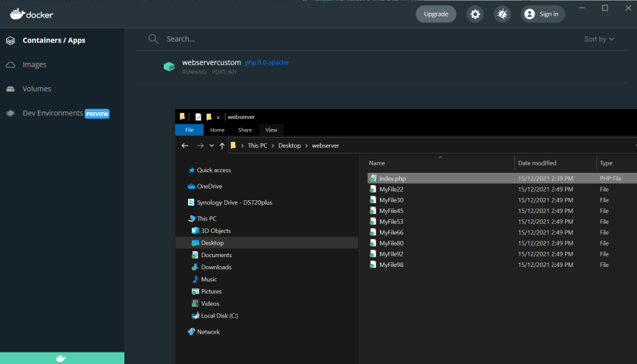This screenshot has height=364, width=637.
Task: Click the index.php file icon
Action: [372, 178]
